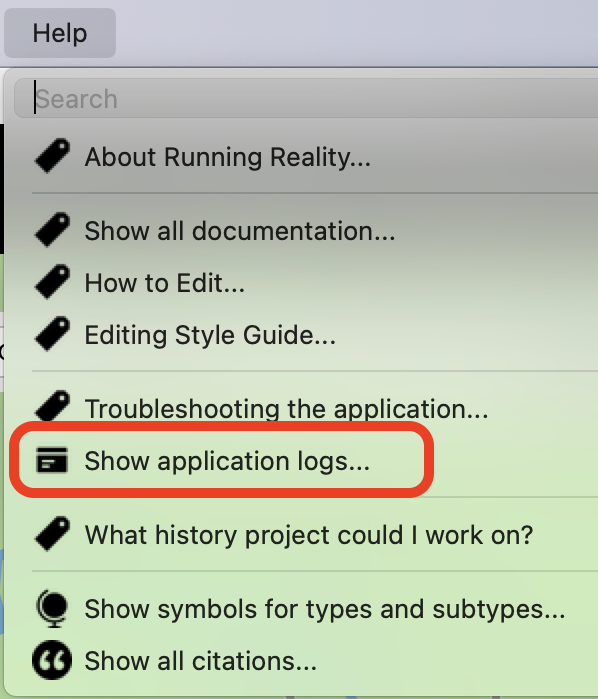Image resolution: width=598 pixels, height=699 pixels.
Task: Open the Help menu in the menu bar
Action: tap(60, 33)
